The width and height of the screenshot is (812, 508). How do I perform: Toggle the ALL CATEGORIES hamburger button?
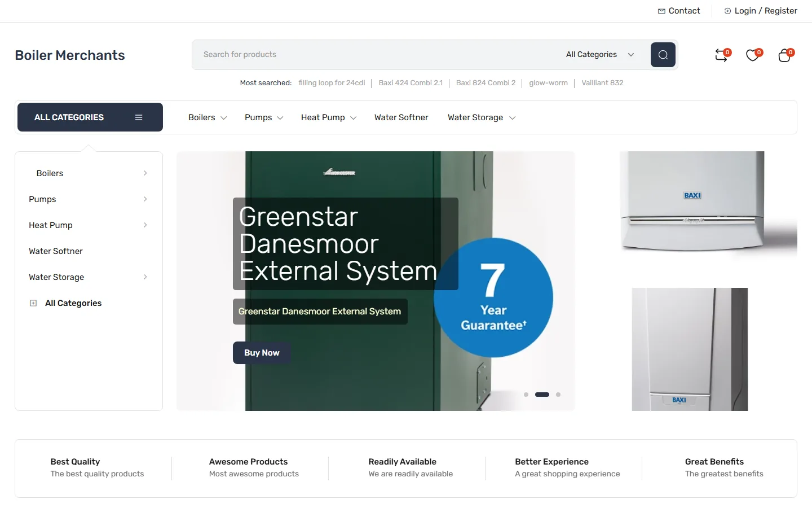point(90,117)
